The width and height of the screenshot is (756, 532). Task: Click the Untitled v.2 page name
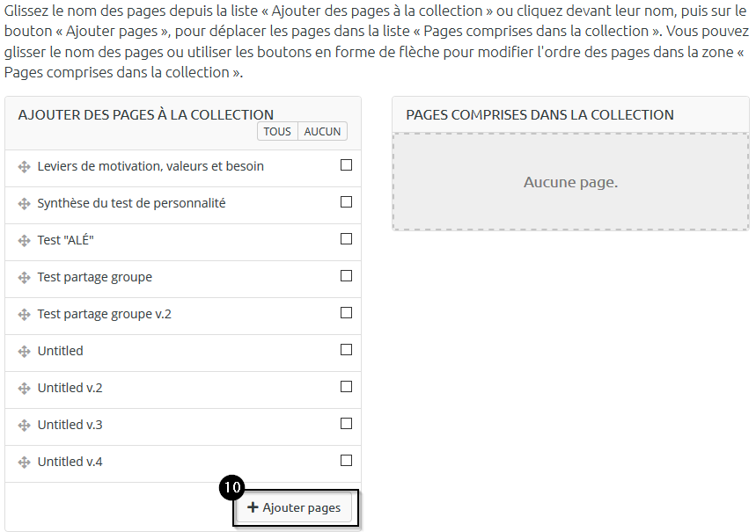click(x=70, y=388)
